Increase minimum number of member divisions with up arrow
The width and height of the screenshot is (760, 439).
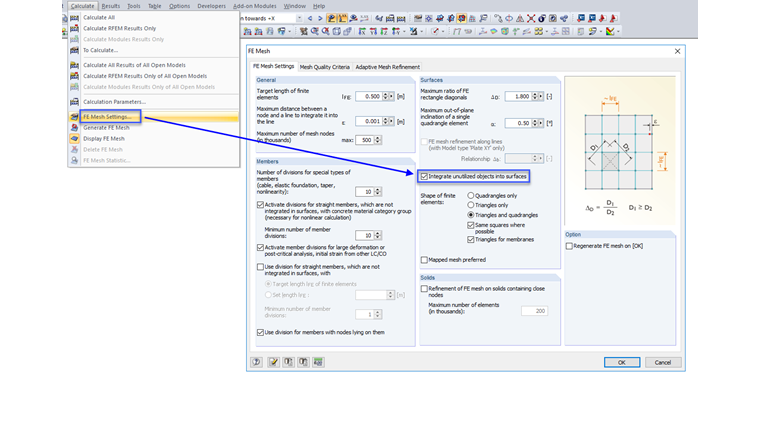pos(378,234)
